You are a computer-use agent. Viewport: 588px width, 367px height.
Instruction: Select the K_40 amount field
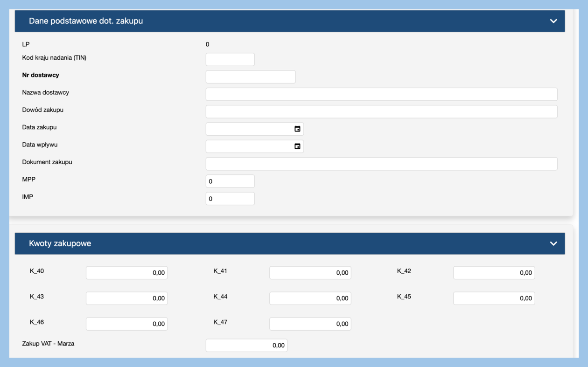pos(126,273)
